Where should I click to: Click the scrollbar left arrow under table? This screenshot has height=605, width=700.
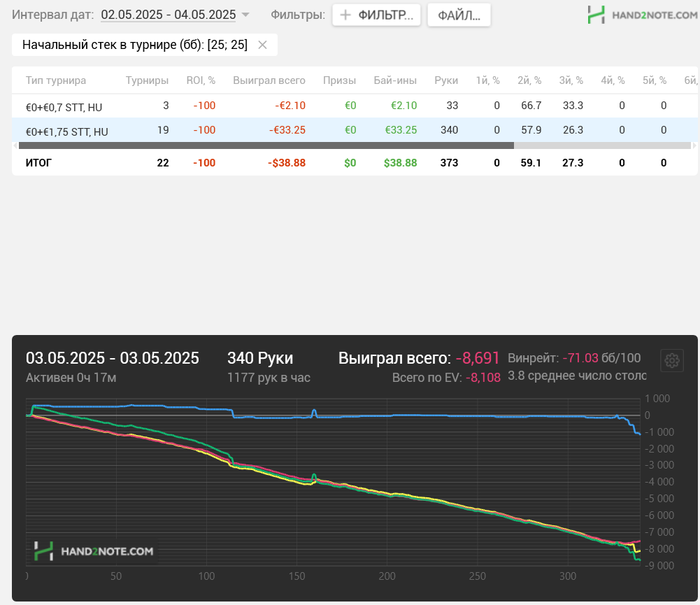pyautogui.click(x=15, y=146)
